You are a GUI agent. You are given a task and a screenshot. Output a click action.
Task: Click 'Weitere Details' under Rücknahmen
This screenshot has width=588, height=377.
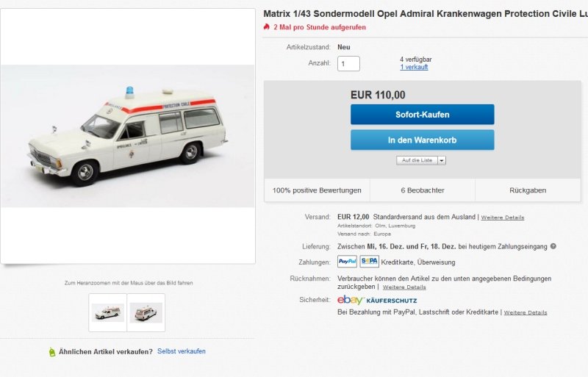coord(404,287)
